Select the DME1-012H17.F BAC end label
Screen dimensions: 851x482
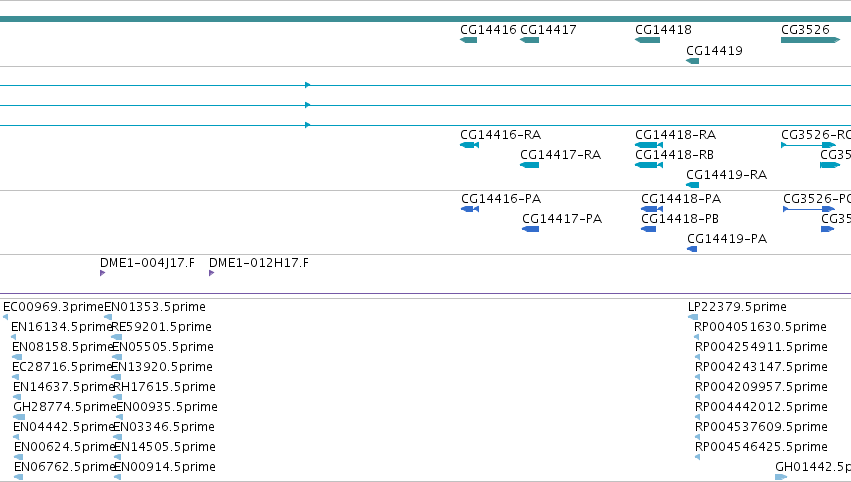(x=259, y=263)
